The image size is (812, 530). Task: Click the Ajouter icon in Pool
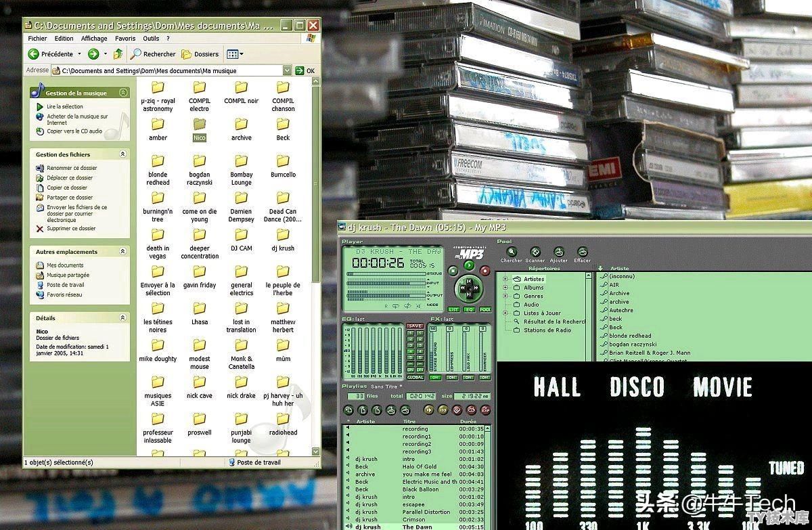coord(559,252)
